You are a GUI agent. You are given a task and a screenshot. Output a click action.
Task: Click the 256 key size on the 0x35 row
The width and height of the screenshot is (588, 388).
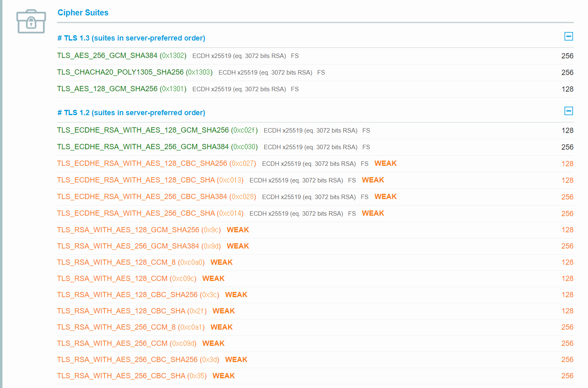pyautogui.click(x=567, y=376)
